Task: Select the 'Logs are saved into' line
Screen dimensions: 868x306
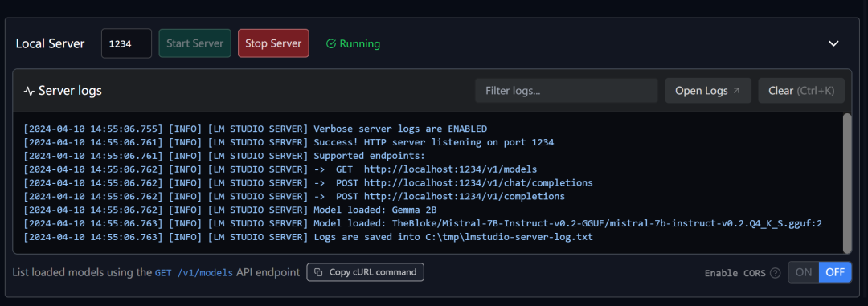Action: click(309, 238)
